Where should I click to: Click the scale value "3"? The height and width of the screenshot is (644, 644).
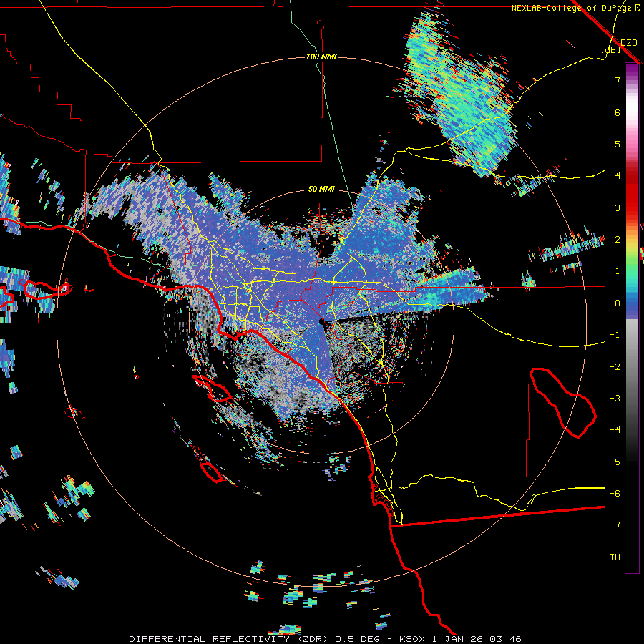[618, 208]
